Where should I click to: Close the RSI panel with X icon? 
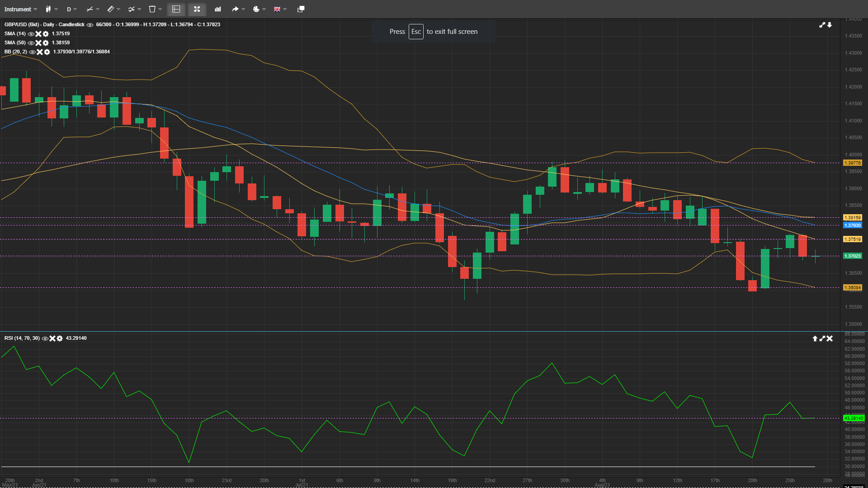click(830, 338)
